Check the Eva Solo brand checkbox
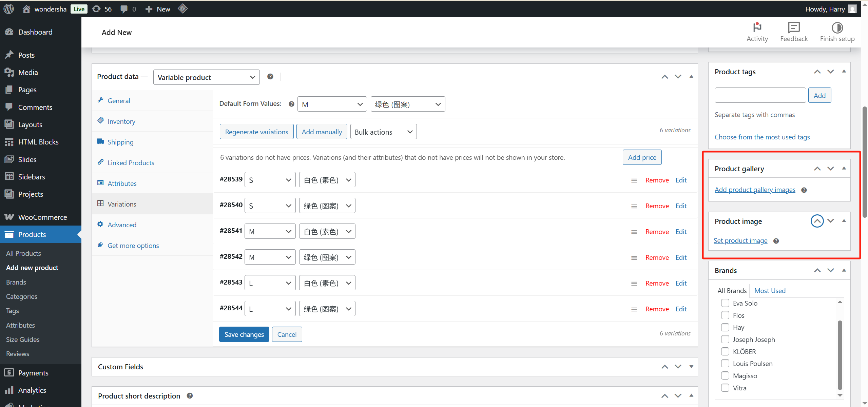868x407 pixels. (725, 303)
